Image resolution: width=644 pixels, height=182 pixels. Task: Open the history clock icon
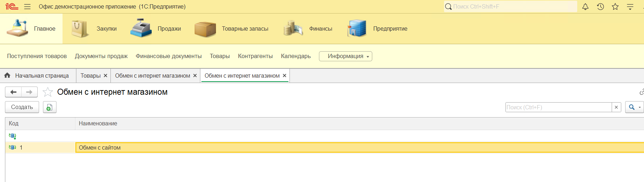pyautogui.click(x=600, y=7)
